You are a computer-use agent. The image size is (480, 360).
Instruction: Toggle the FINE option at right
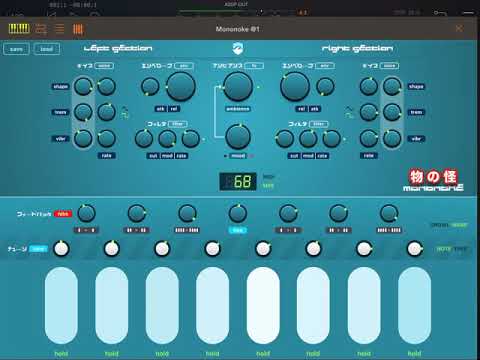tap(460, 249)
